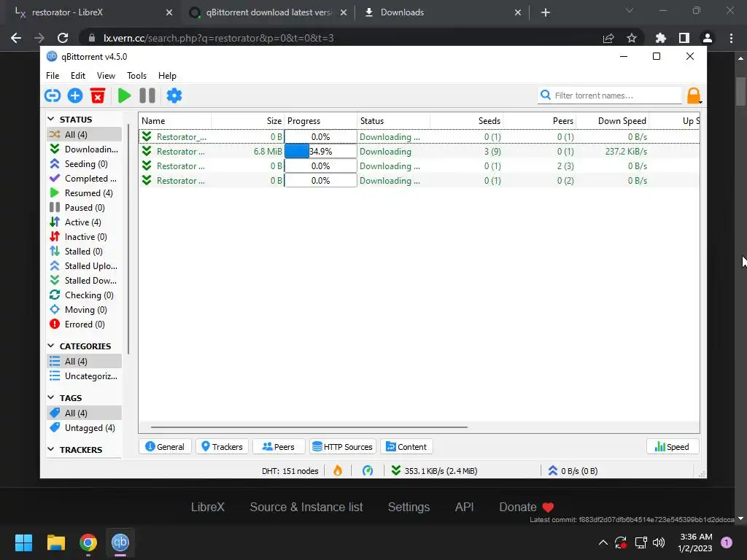The width and height of the screenshot is (747, 560).
Task: Collapse the TAGS section chevron
Action: pyautogui.click(x=52, y=397)
